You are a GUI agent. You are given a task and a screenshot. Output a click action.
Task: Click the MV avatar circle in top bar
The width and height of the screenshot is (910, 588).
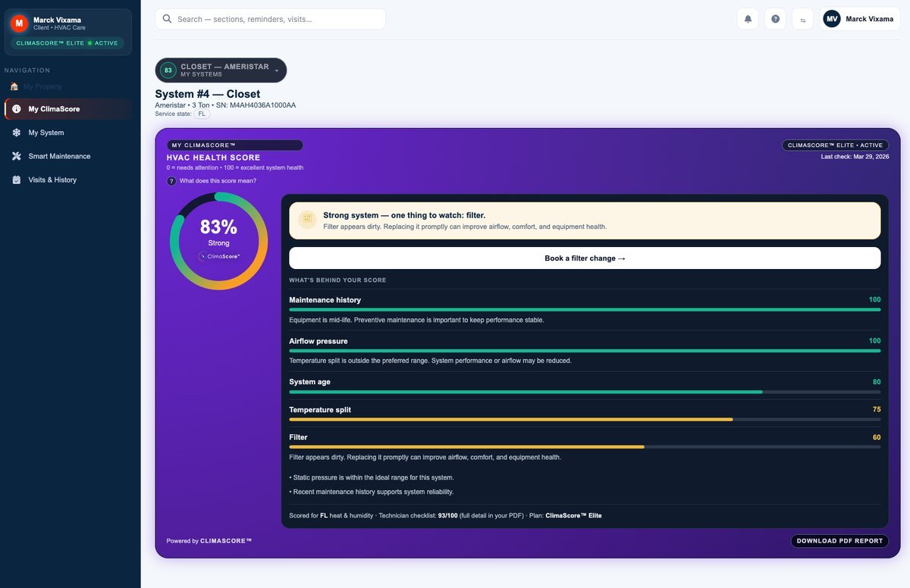click(832, 19)
